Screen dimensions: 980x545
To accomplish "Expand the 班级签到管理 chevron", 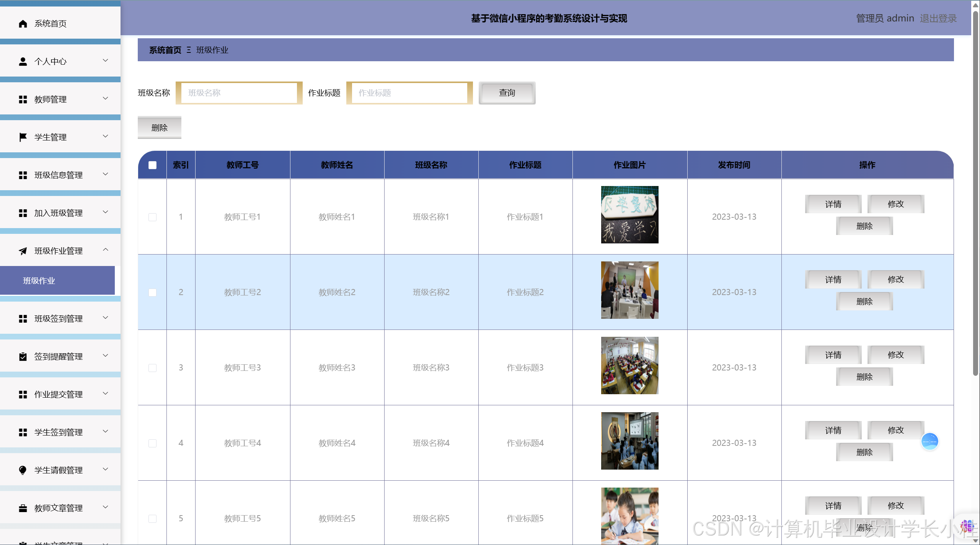I will [x=106, y=318].
